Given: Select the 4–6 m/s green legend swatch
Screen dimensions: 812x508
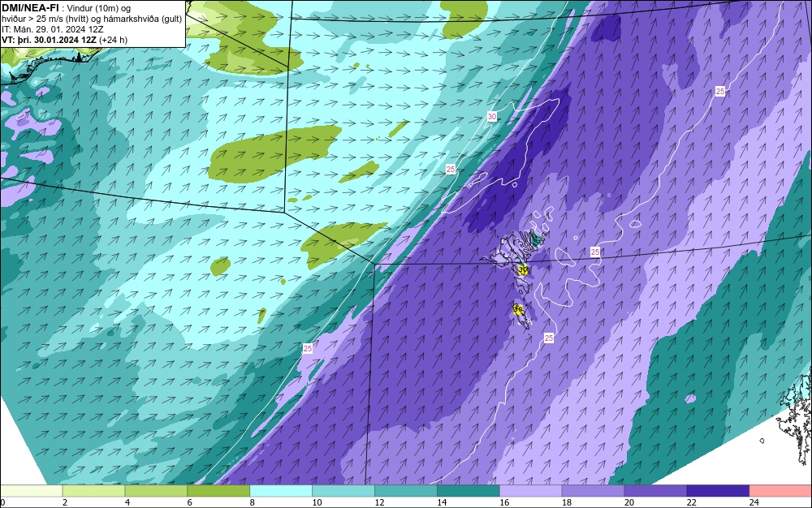Looking at the screenshot, I should 156,491.
